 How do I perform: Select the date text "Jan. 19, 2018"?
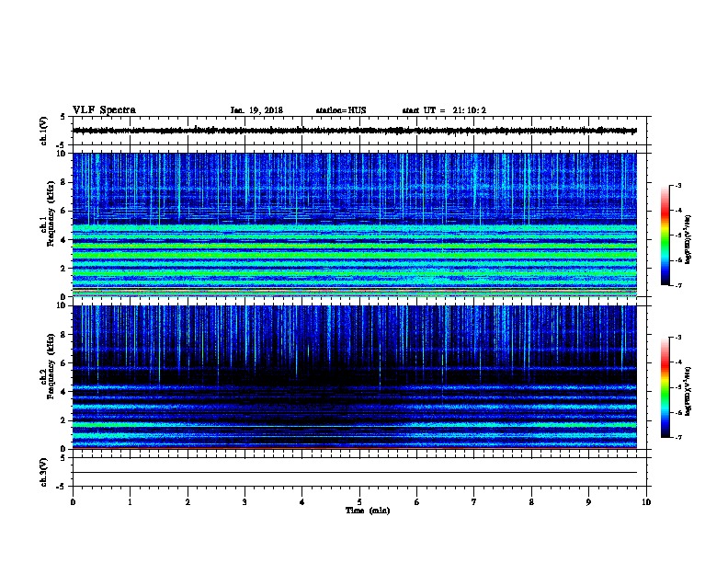256,110
